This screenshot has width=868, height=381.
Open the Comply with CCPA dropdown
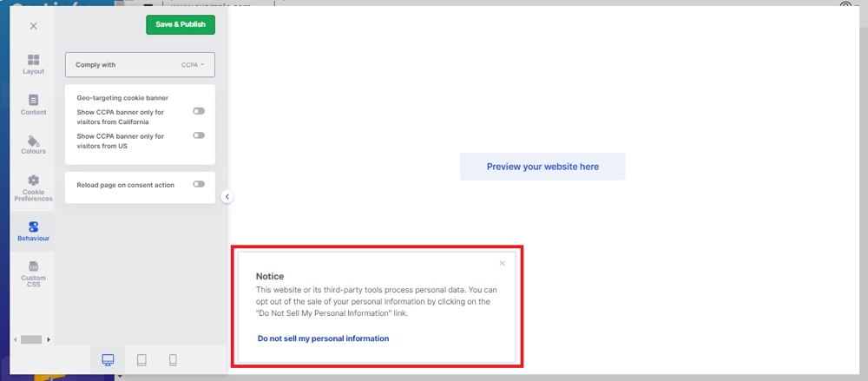tap(140, 65)
